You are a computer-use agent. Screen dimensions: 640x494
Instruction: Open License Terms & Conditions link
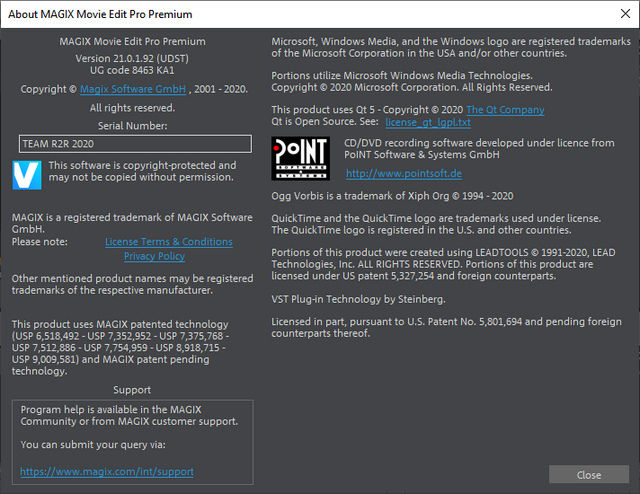169,242
